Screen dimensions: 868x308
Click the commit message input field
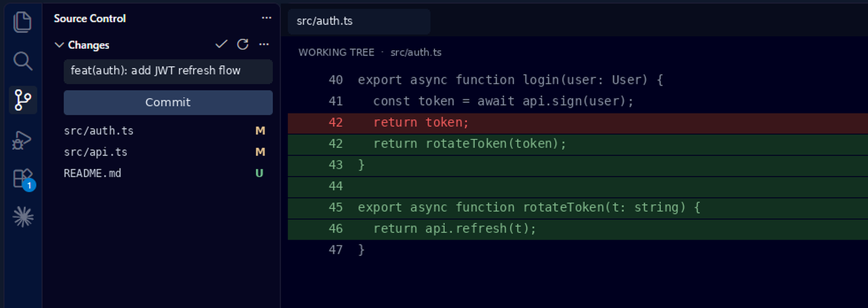tap(168, 71)
